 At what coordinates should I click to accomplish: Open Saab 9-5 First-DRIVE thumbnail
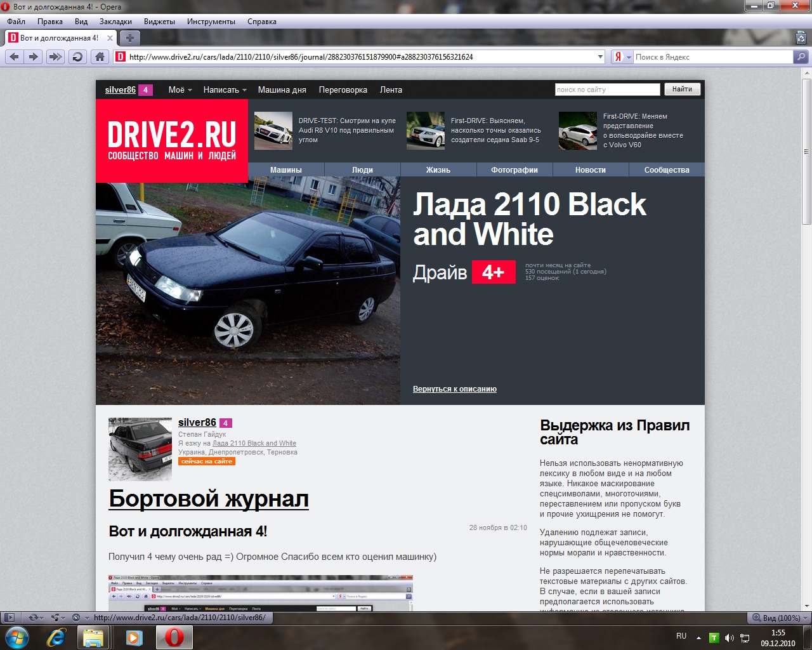tap(426, 131)
